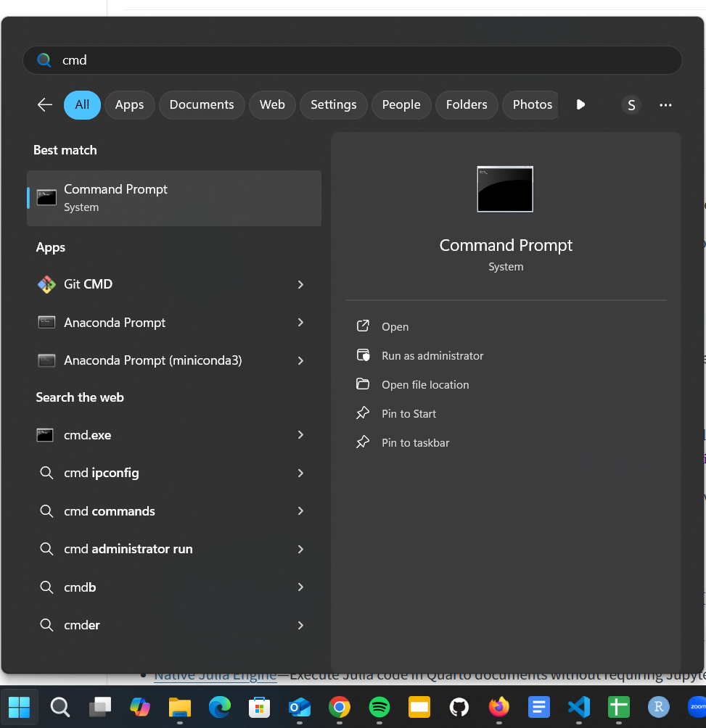Select the Settings filter tab
Image resolution: width=706 pixels, height=728 pixels.
point(333,104)
